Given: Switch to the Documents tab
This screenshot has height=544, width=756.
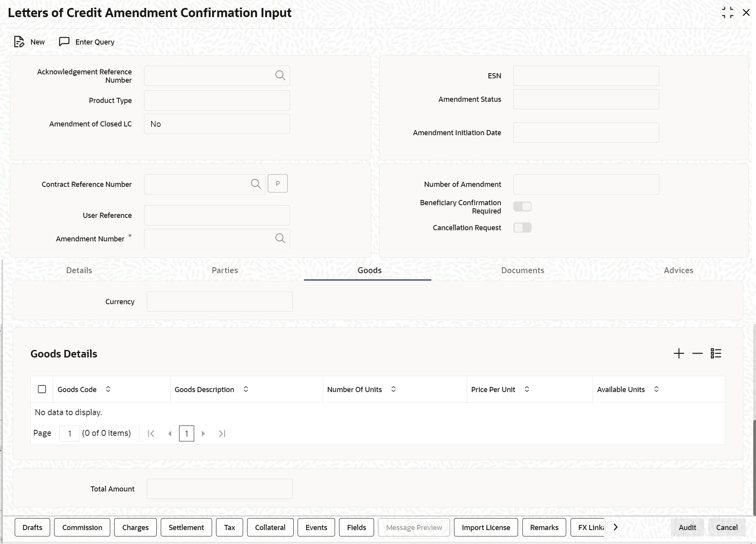Looking at the screenshot, I should [522, 270].
